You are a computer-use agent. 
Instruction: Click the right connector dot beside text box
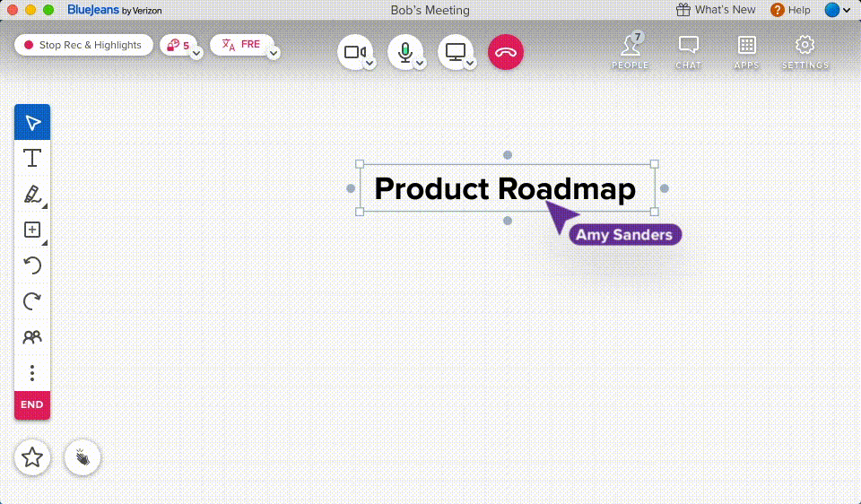[664, 188]
